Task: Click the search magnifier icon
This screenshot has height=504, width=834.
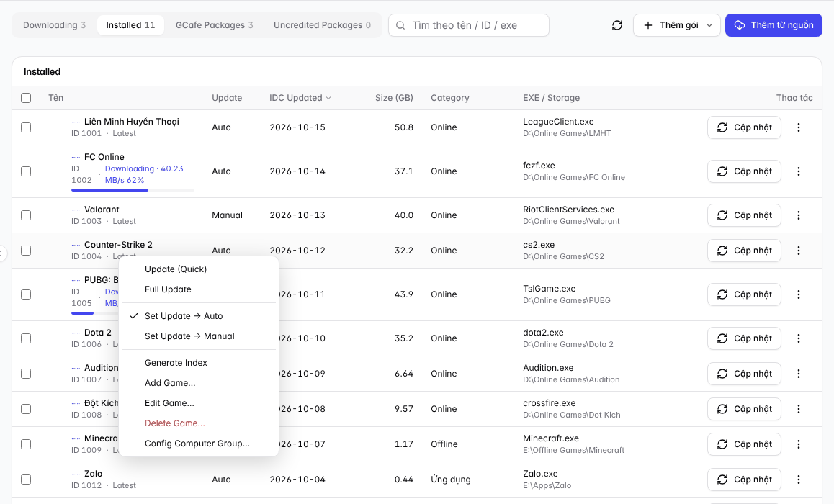Action: (x=400, y=25)
